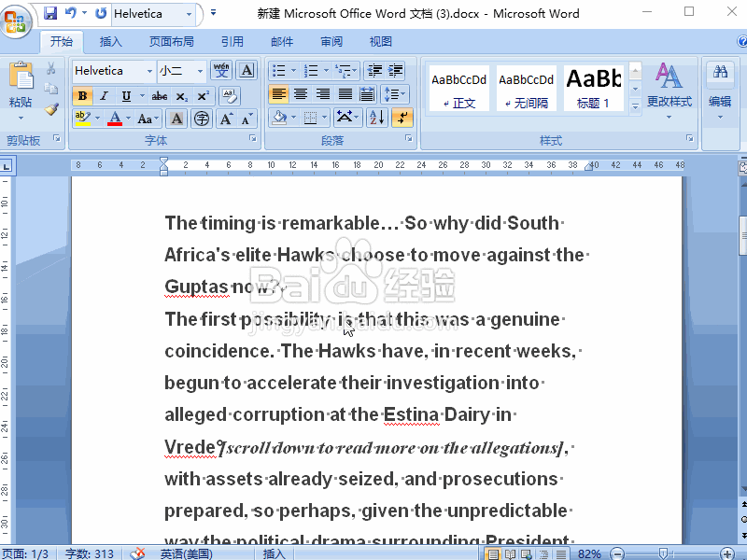The width and height of the screenshot is (747, 560).
Task: Apply character border (boxed A) icon
Action: pyautogui.click(x=247, y=71)
